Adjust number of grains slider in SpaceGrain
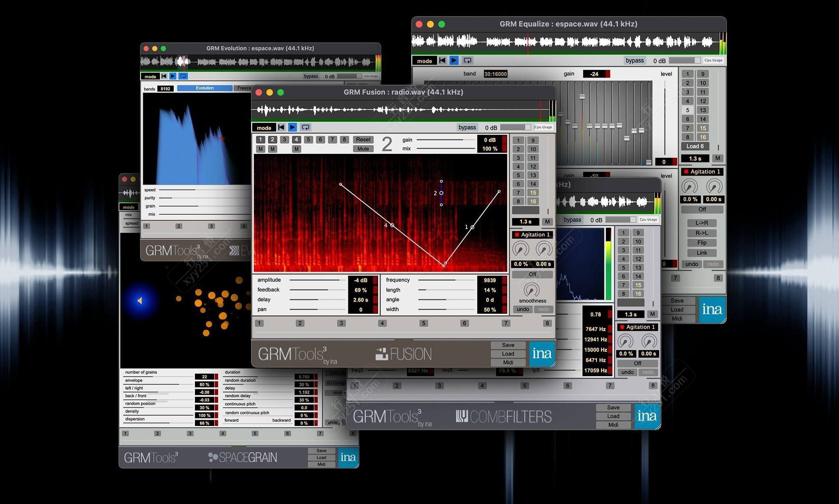 (x=159, y=376)
